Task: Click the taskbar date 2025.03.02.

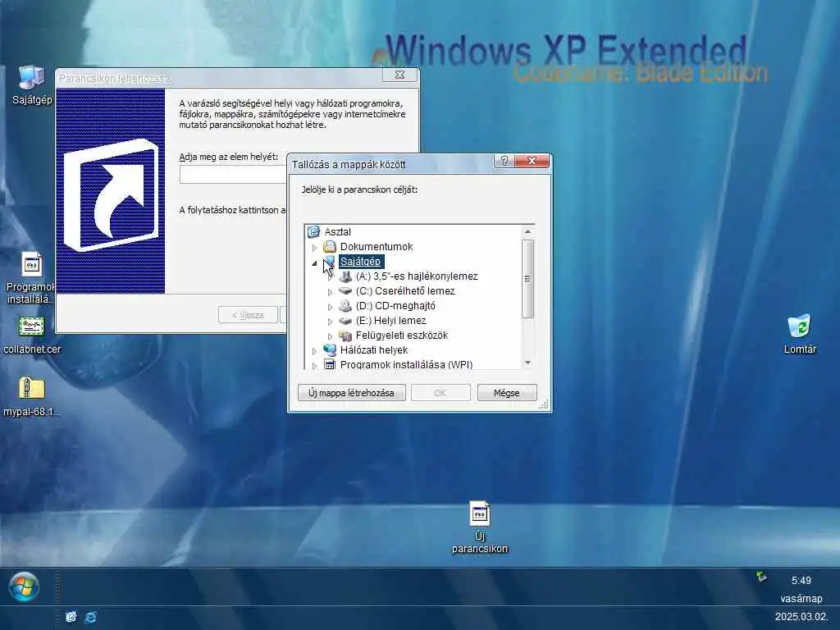Action: (x=801, y=617)
